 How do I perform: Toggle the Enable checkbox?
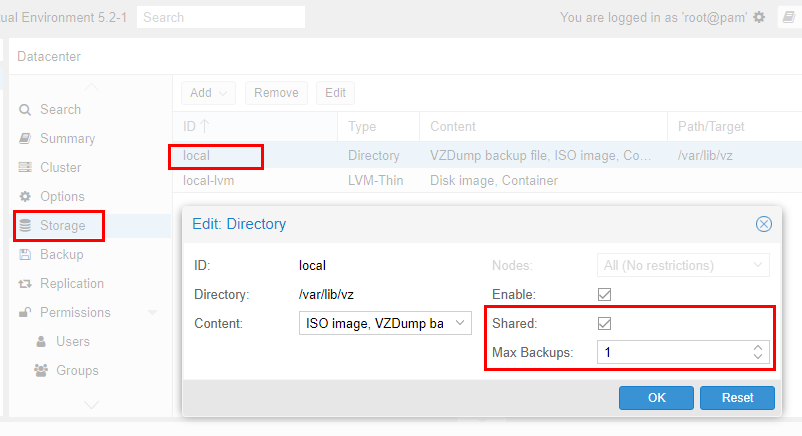[604, 294]
